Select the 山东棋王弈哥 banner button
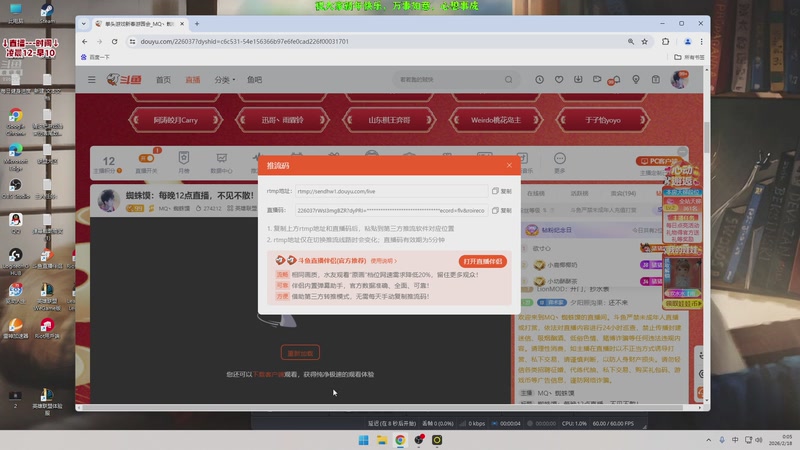Viewport: 800px width, 450px height. pyautogui.click(x=389, y=120)
